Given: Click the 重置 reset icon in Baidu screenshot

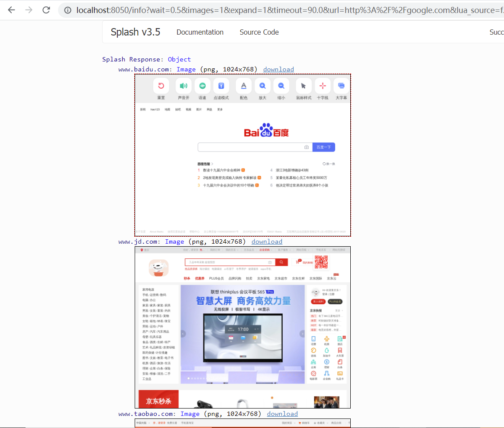Looking at the screenshot, I should [x=161, y=86].
